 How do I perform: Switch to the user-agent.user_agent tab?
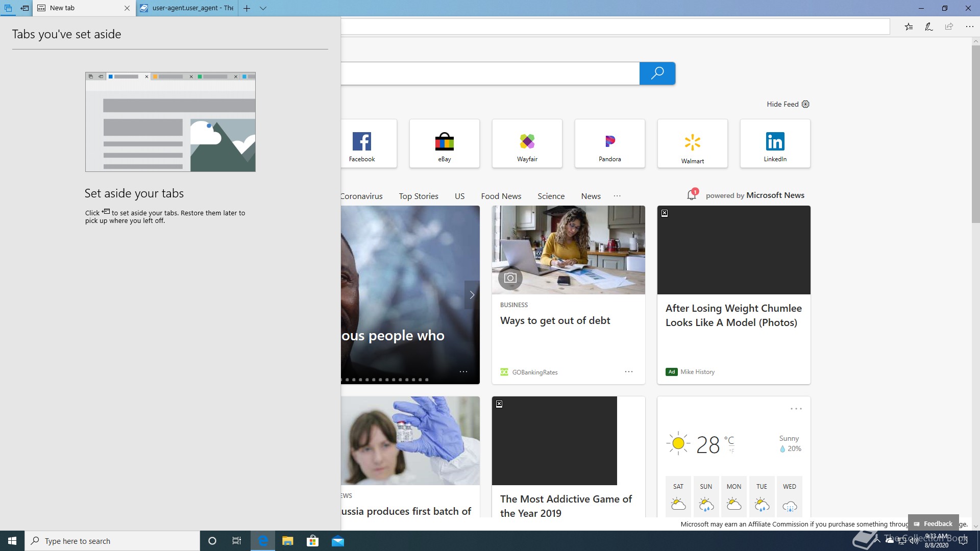[x=187, y=8]
